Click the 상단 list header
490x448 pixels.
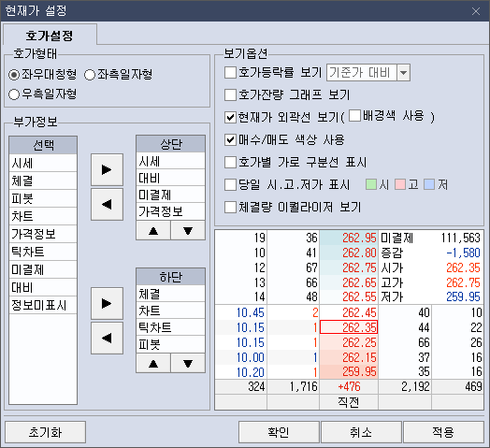tap(170, 144)
